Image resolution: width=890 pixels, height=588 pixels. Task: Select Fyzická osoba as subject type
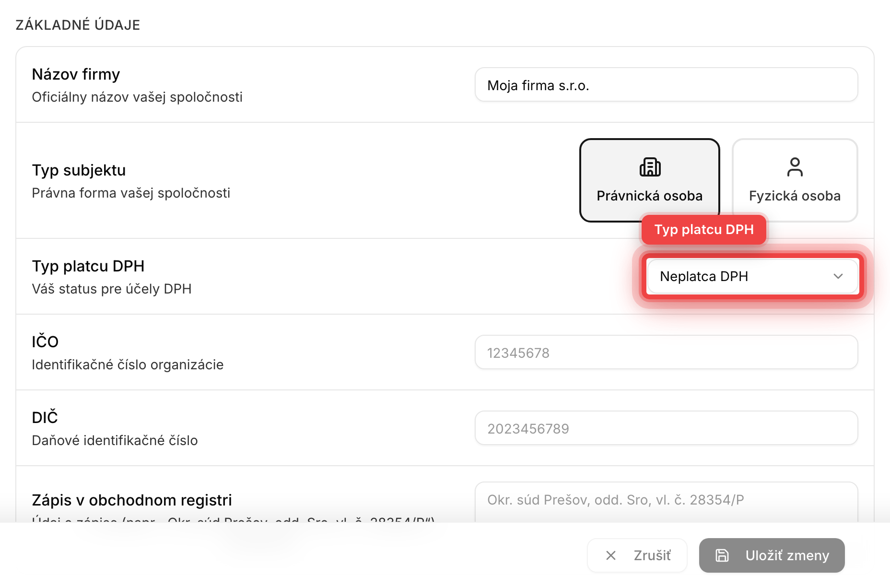coord(795,180)
